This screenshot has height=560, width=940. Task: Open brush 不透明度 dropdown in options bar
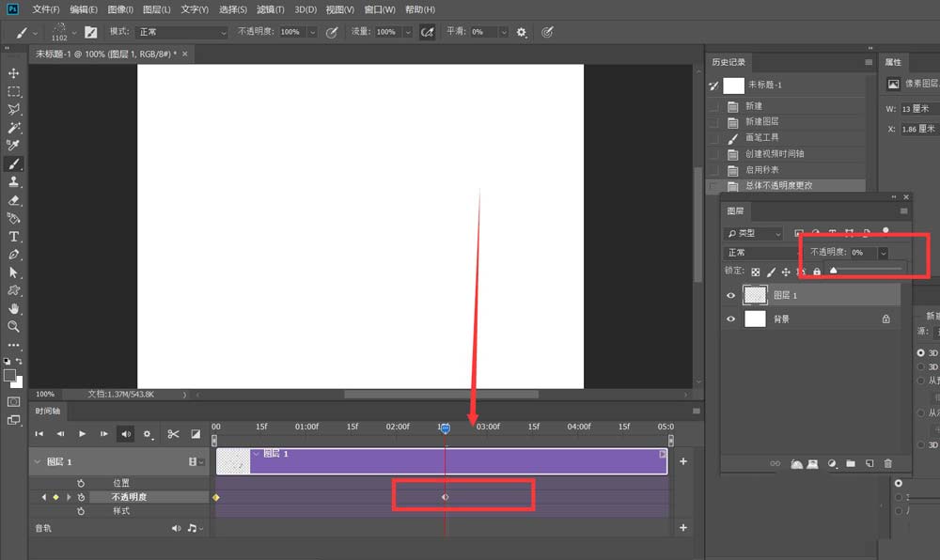tap(312, 32)
